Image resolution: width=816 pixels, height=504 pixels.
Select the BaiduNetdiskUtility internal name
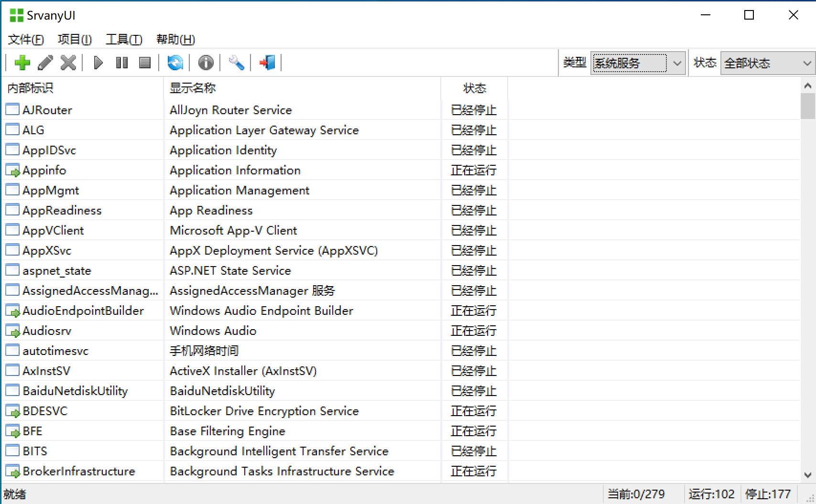(x=75, y=391)
